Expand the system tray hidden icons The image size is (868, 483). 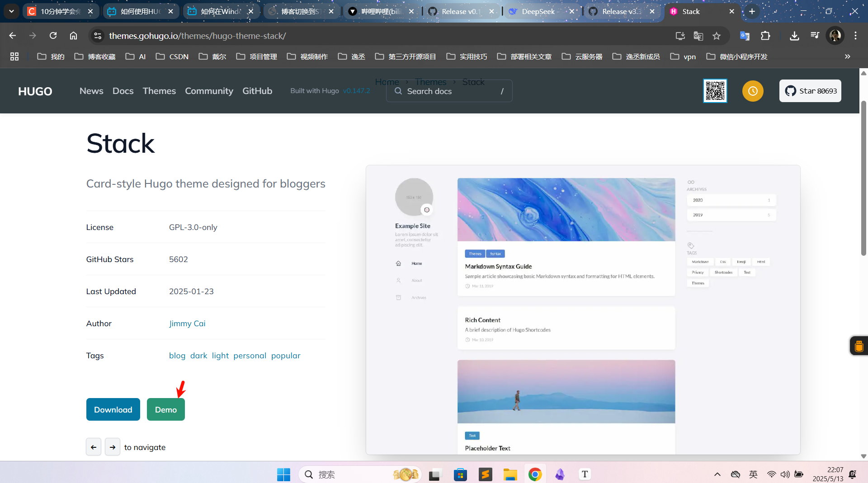point(717,474)
